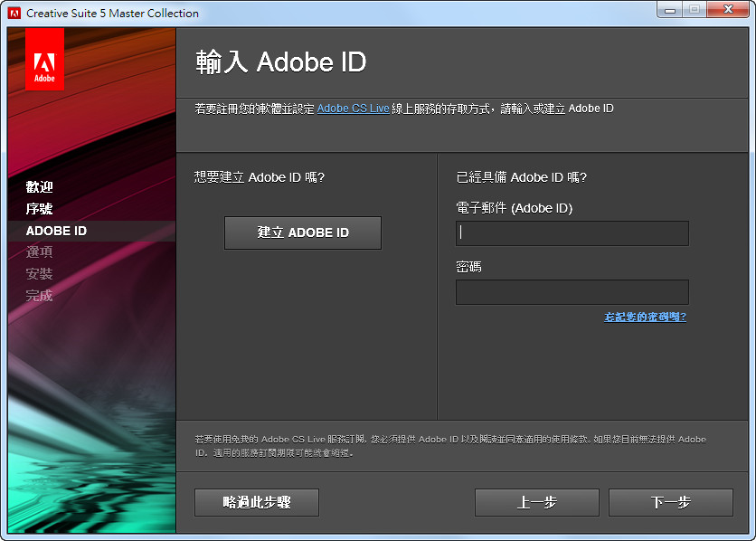This screenshot has height=541, width=756.
Task: Select the 序號 step in the sidebar
Action: [40, 209]
